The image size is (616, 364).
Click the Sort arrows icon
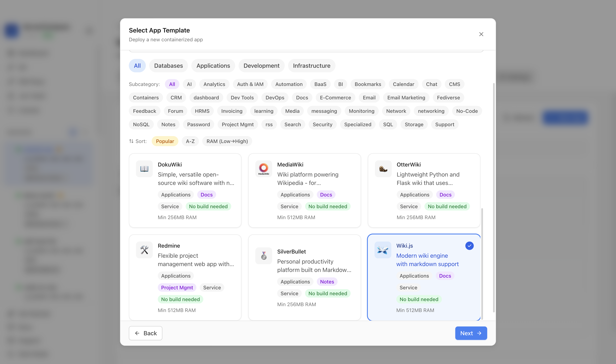point(131,141)
